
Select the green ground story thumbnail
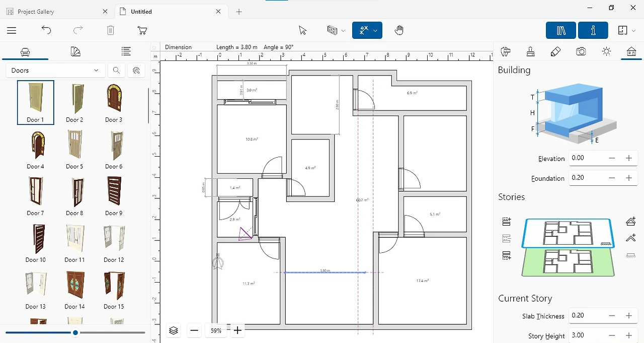pyautogui.click(x=568, y=263)
